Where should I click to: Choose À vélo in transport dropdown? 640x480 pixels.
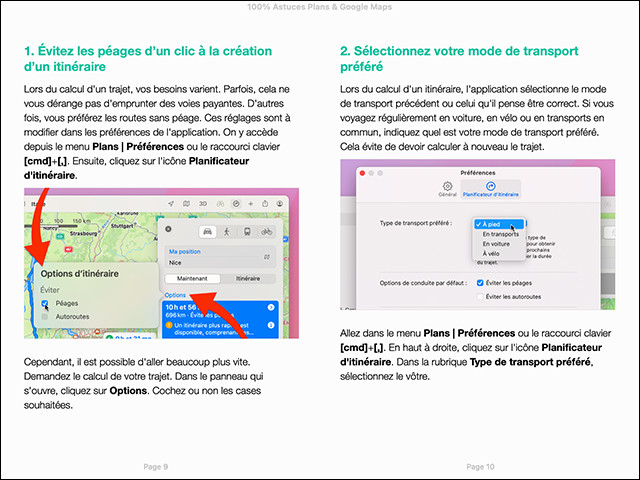[493, 254]
